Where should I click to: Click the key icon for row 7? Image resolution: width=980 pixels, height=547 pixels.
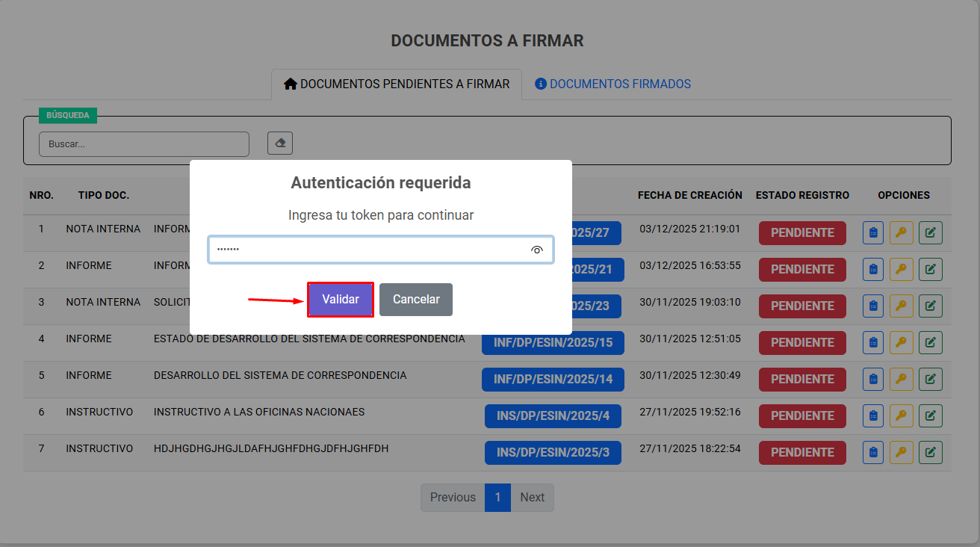[902, 452]
